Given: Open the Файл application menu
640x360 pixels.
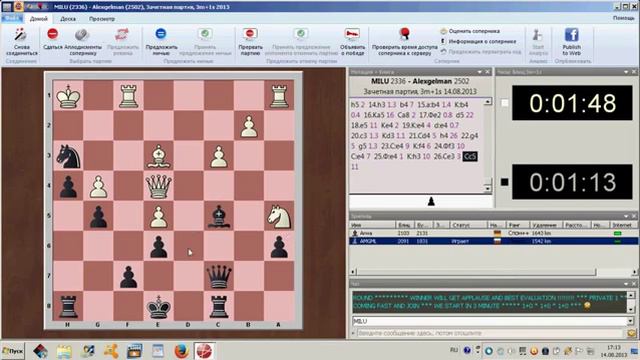Looking at the screenshot, I should pyautogui.click(x=12, y=18).
